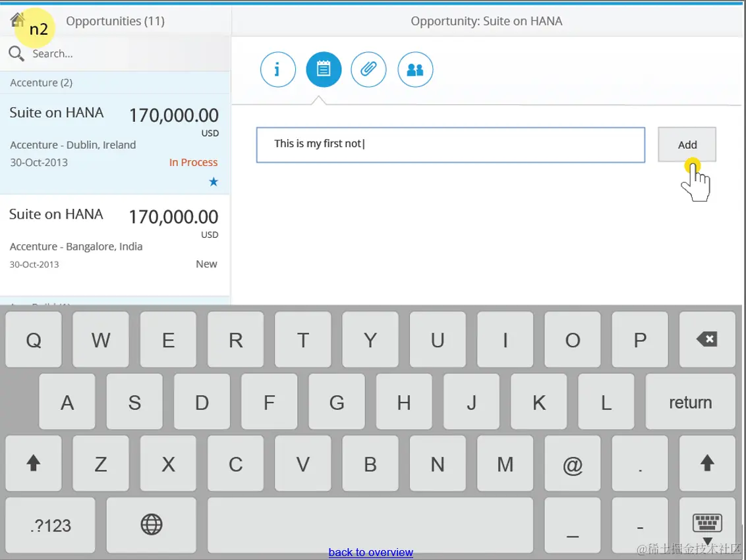Select Accenture - Dublin, Ireland opportunity

click(x=115, y=144)
